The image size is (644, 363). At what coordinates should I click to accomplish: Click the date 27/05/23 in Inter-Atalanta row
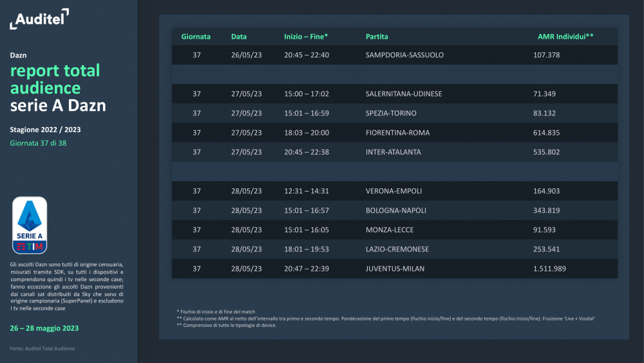pos(247,152)
